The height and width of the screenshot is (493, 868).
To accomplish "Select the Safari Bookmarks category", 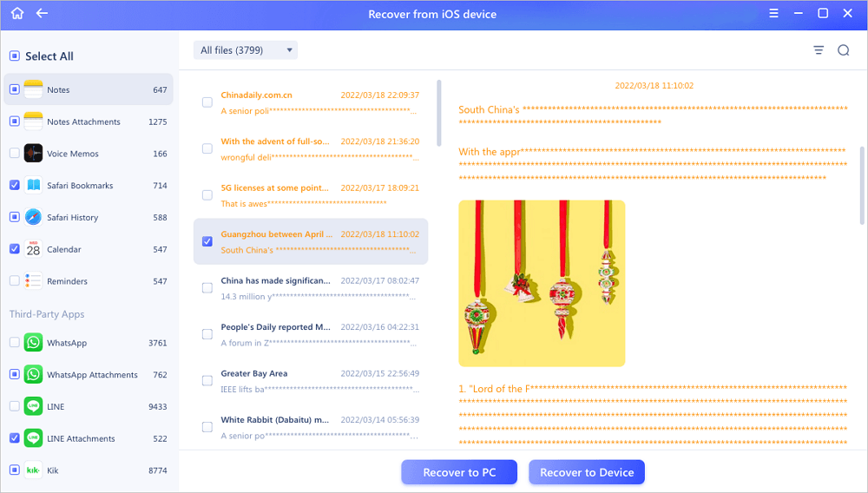I will [x=89, y=185].
